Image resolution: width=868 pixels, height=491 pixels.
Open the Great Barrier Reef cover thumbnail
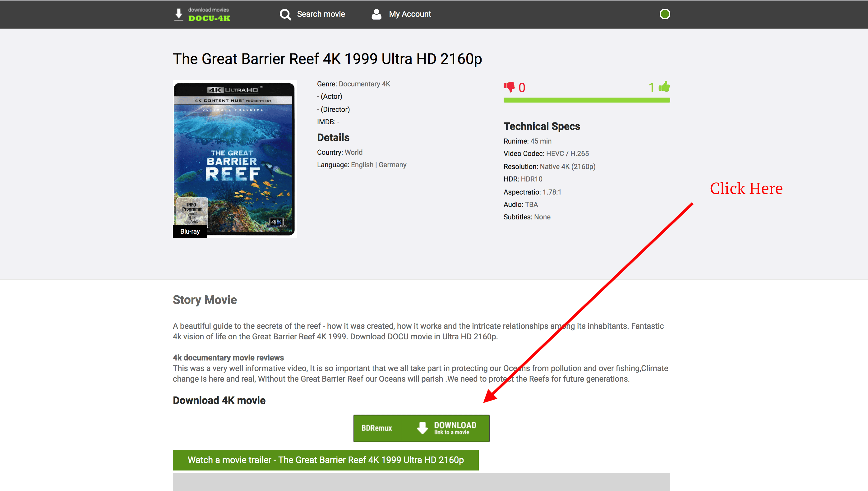click(235, 159)
